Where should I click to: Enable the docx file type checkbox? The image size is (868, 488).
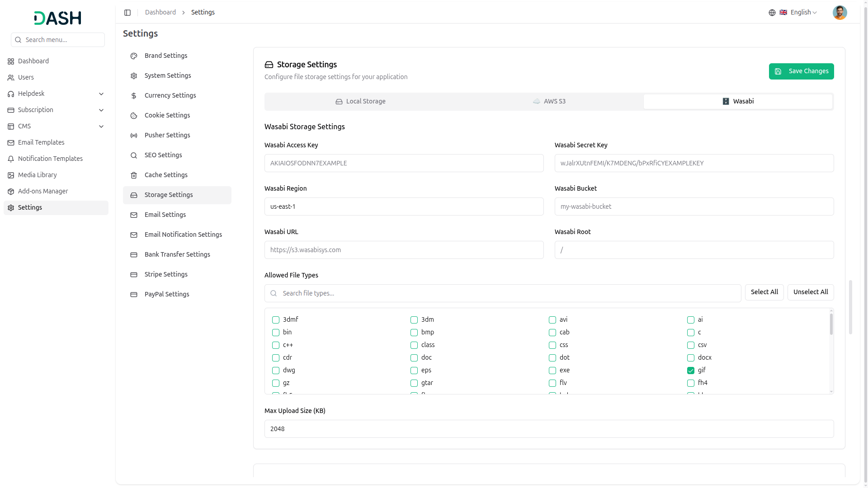[x=691, y=358]
